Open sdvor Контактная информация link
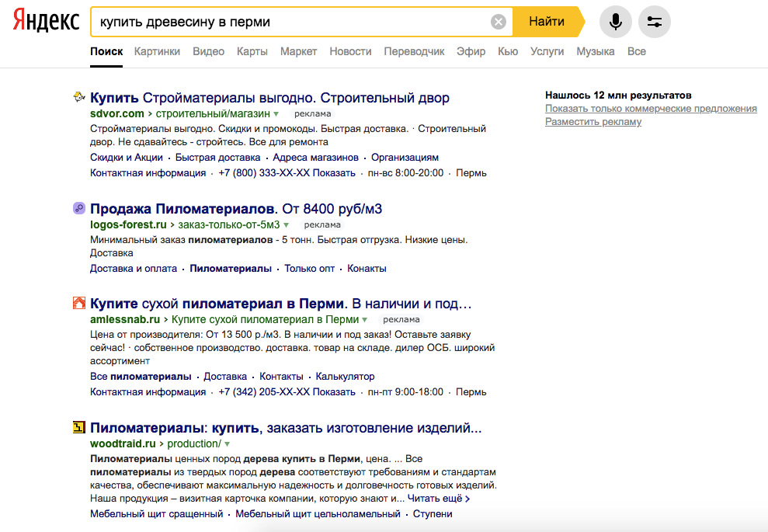The width and height of the screenshot is (768, 532). coord(148,173)
